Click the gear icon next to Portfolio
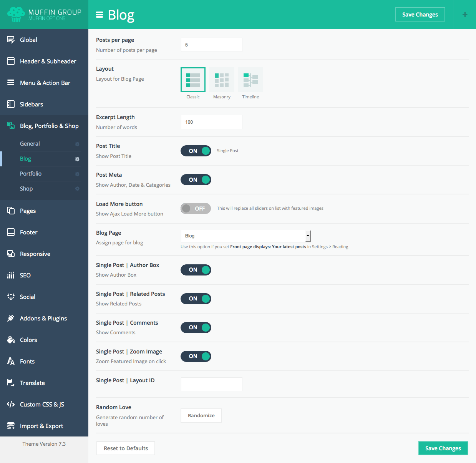476x463 pixels. 77,174
